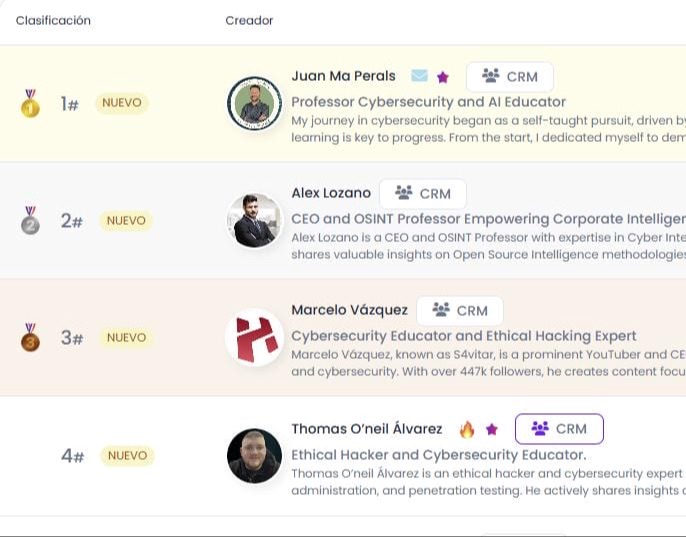Screen dimensions: 686x537
Task: Click the fire icon next to Thomas O'neil Álvarez
Action: point(467,429)
